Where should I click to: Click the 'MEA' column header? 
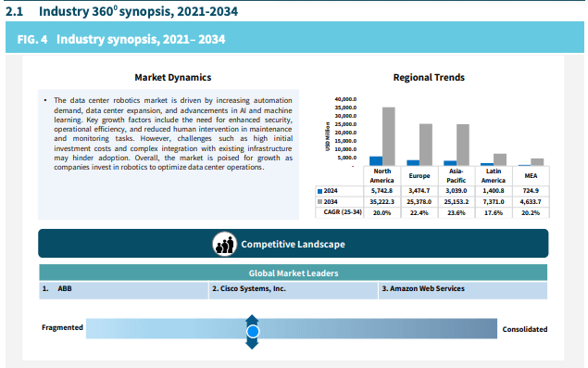531,176
